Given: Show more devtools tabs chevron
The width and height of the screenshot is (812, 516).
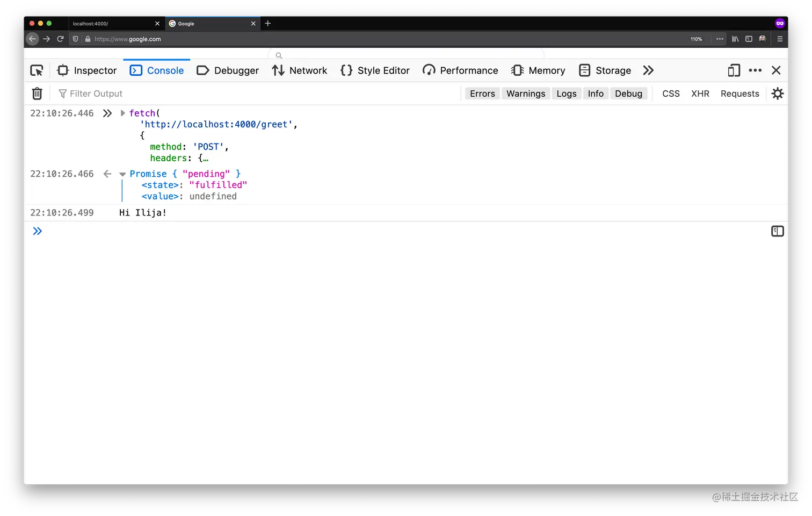Looking at the screenshot, I should pyautogui.click(x=648, y=70).
